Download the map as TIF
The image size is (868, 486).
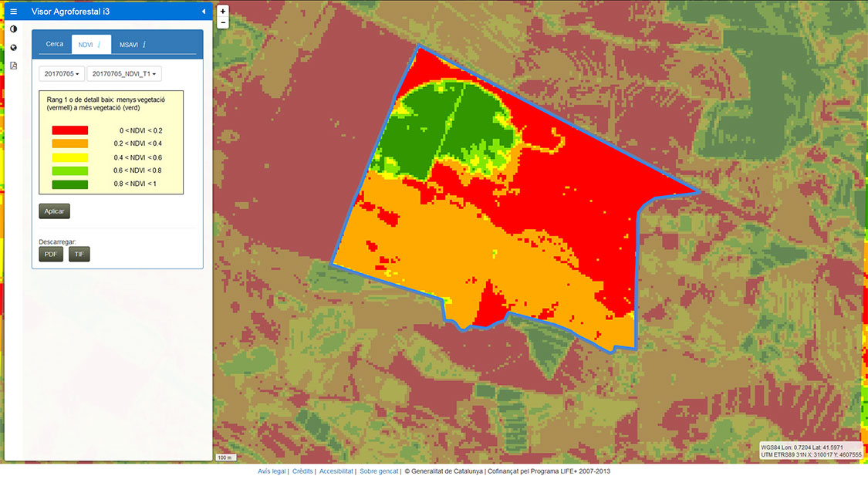point(79,254)
